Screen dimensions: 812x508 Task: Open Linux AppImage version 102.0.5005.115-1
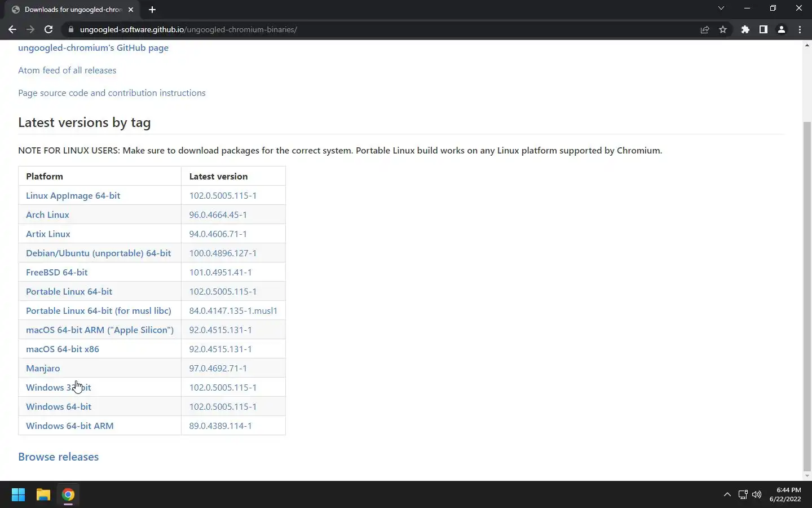[x=223, y=196]
